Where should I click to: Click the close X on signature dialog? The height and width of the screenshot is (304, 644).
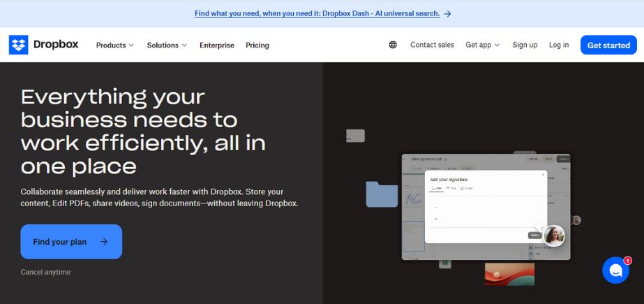(543, 175)
